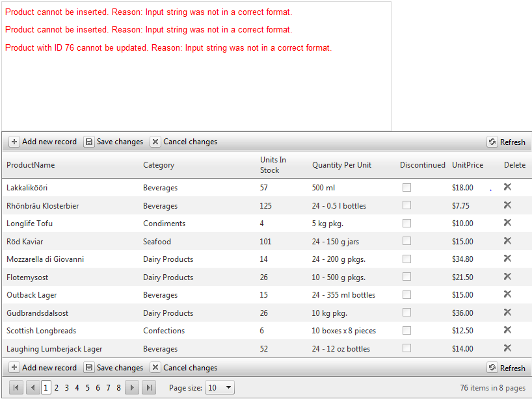Toggle Discontinued for Outback Lager
532x399 pixels.
[x=406, y=294]
